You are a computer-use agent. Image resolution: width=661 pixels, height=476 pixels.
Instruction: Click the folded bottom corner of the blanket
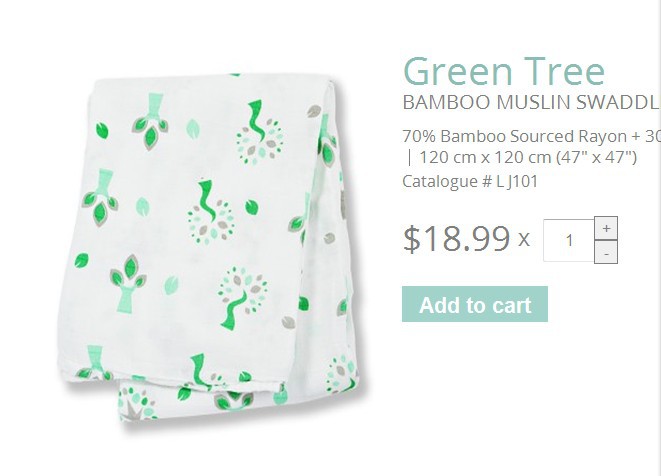tap(137, 404)
